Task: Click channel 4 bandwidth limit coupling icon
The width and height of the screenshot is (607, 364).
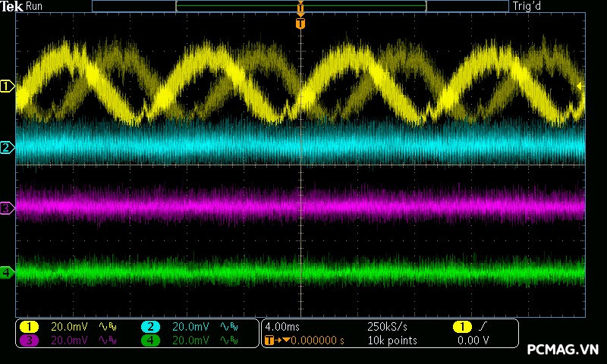Action: click(228, 340)
